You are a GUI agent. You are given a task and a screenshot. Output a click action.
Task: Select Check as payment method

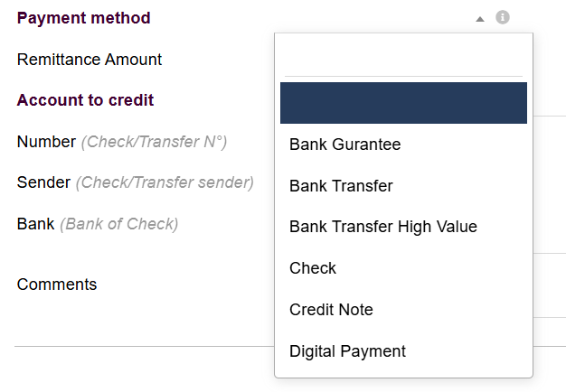(313, 268)
